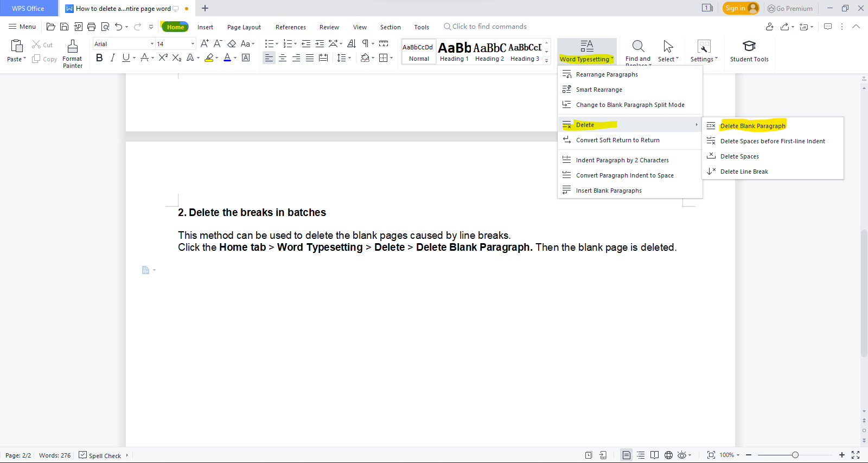The width and height of the screenshot is (868, 463).
Task: Click the Find and Replace magnifier icon
Action: (x=638, y=46)
